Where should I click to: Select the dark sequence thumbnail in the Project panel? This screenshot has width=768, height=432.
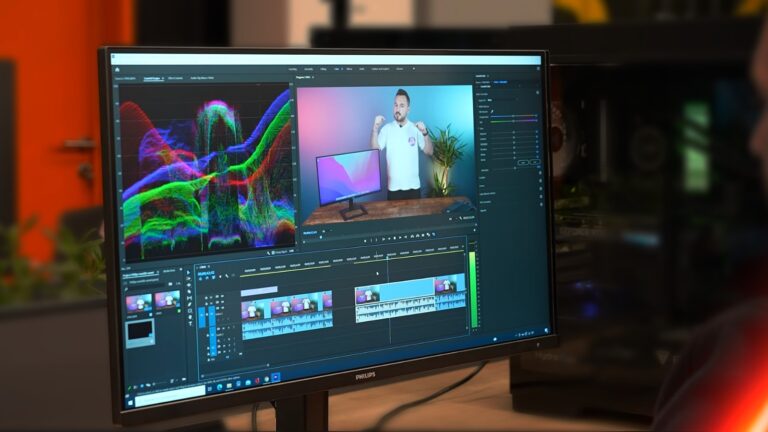click(140, 333)
